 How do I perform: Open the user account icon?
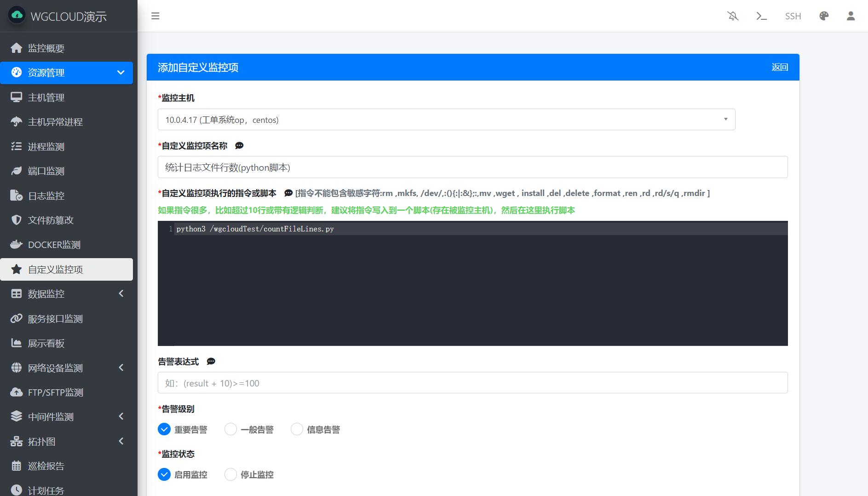tap(851, 16)
